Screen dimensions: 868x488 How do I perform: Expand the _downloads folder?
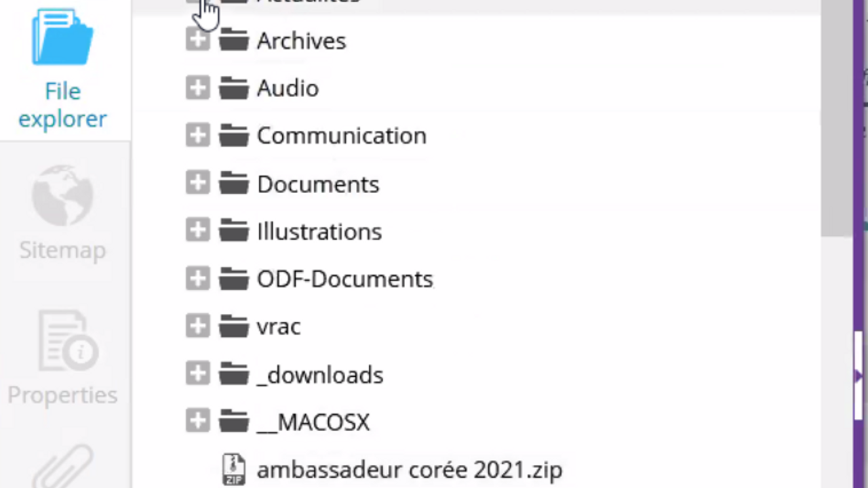tap(197, 374)
